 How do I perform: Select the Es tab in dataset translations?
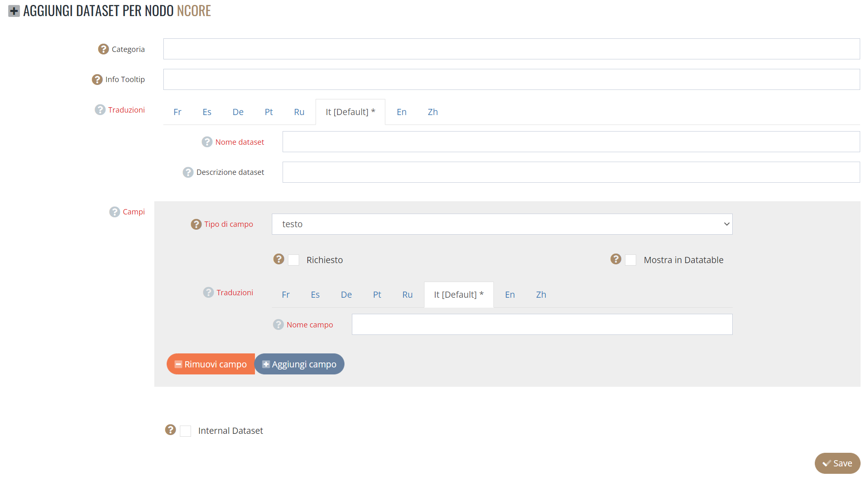[x=207, y=112]
